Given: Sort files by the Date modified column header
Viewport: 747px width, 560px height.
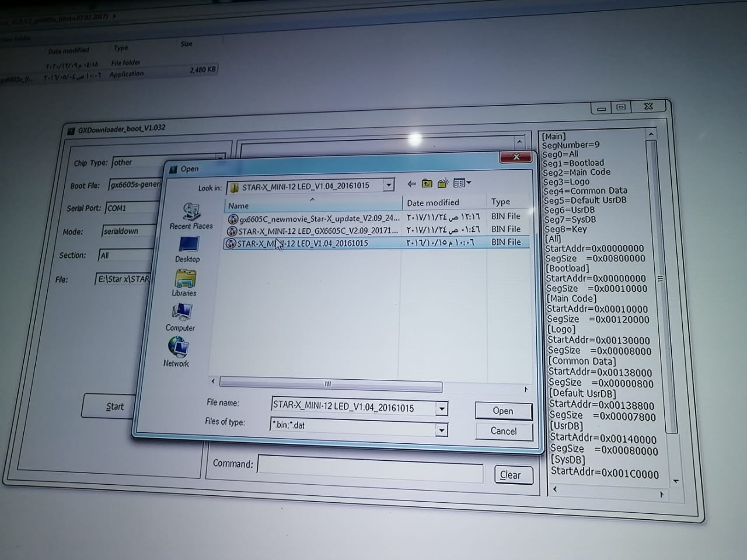Looking at the screenshot, I should (444, 202).
